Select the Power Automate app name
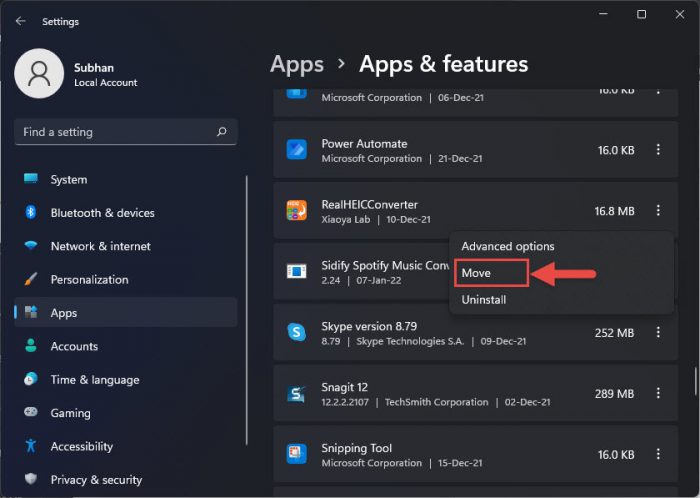 tap(364, 144)
